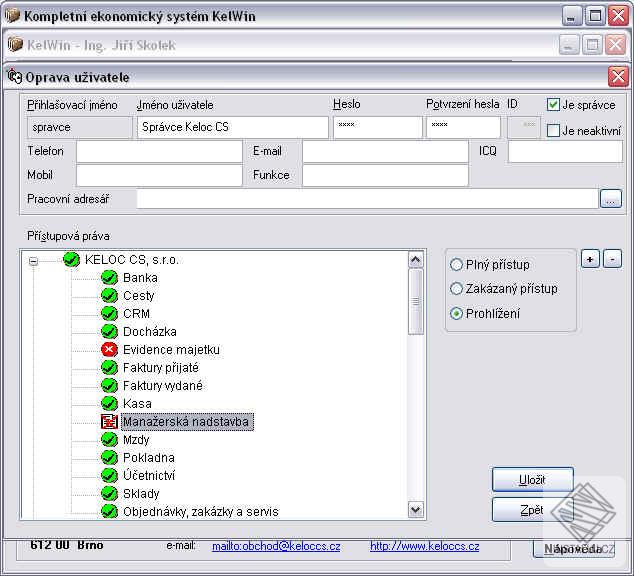
Task: Select the Evidence majetku tree item
Action: pyautogui.click(x=171, y=350)
